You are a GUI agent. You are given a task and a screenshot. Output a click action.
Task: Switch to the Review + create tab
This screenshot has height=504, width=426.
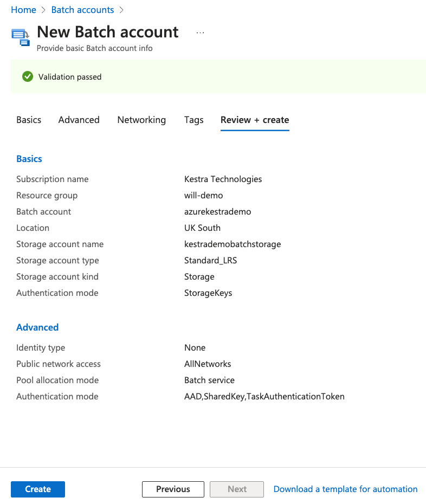255,120
